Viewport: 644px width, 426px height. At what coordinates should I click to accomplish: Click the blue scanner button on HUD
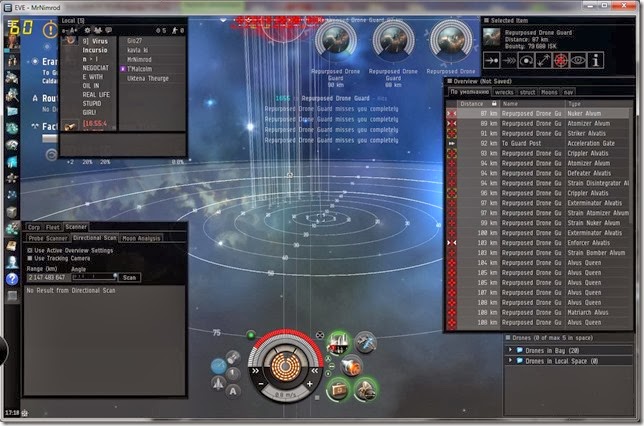pos(218,365)
